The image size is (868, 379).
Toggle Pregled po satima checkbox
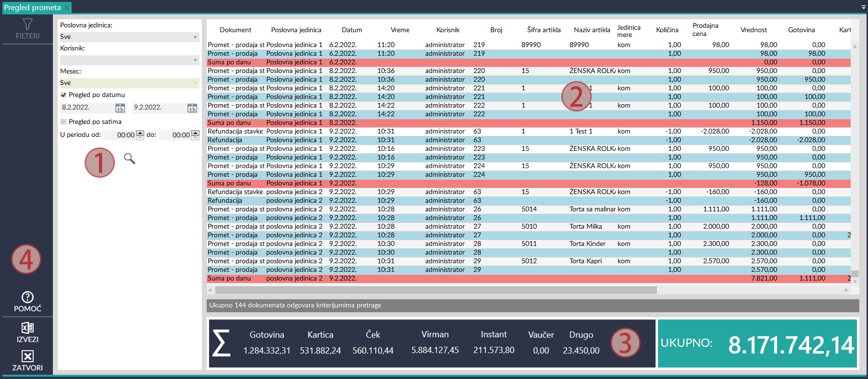pyautogui.click(x=63, y=122)
